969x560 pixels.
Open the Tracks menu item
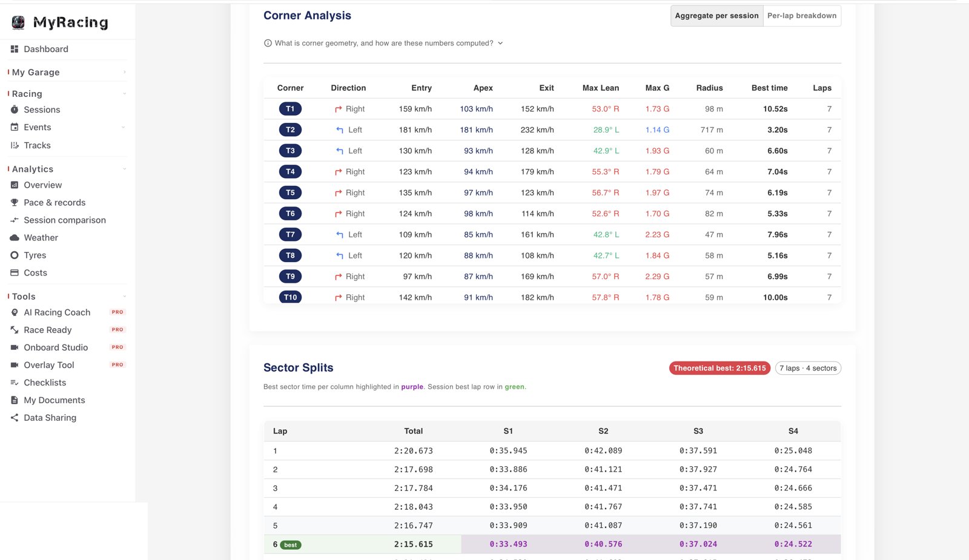tap(37, 145)
